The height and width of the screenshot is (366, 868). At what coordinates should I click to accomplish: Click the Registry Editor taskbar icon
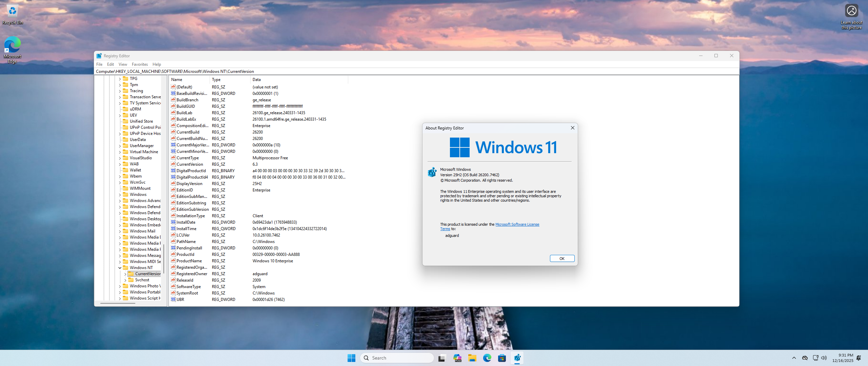(x=517, y=358)
